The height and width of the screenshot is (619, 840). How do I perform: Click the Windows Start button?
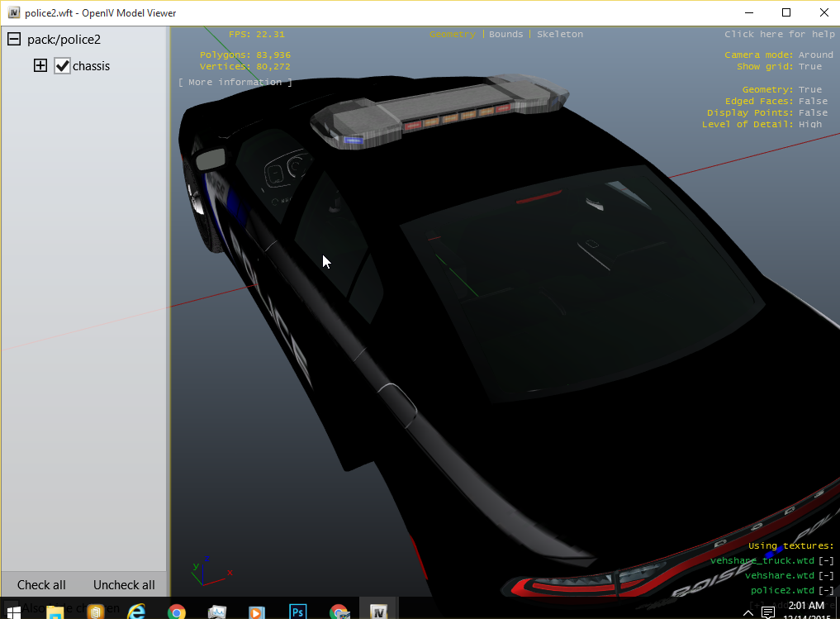[x=14, y=612]
